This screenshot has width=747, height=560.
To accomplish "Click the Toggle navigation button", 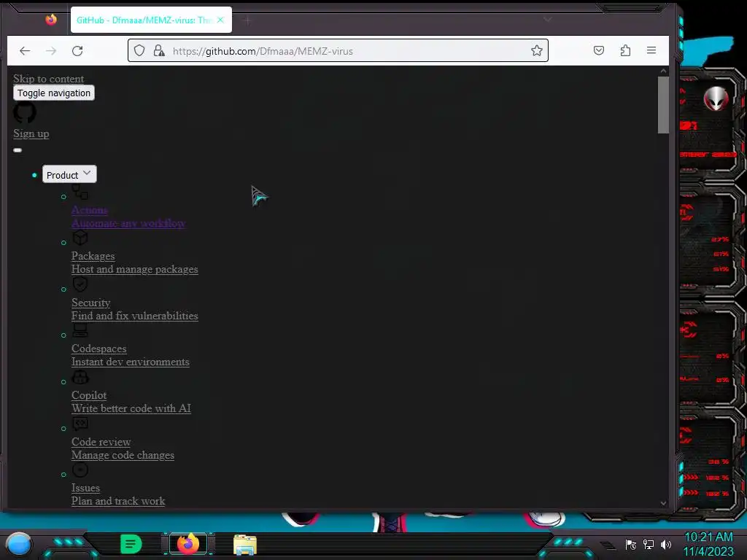I will point(54,93).
